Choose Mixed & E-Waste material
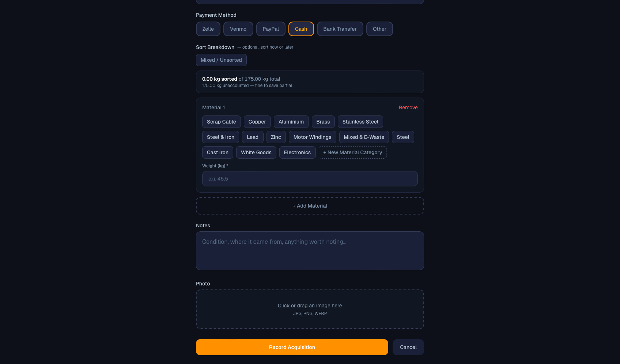620x364 pixels. 364,137
